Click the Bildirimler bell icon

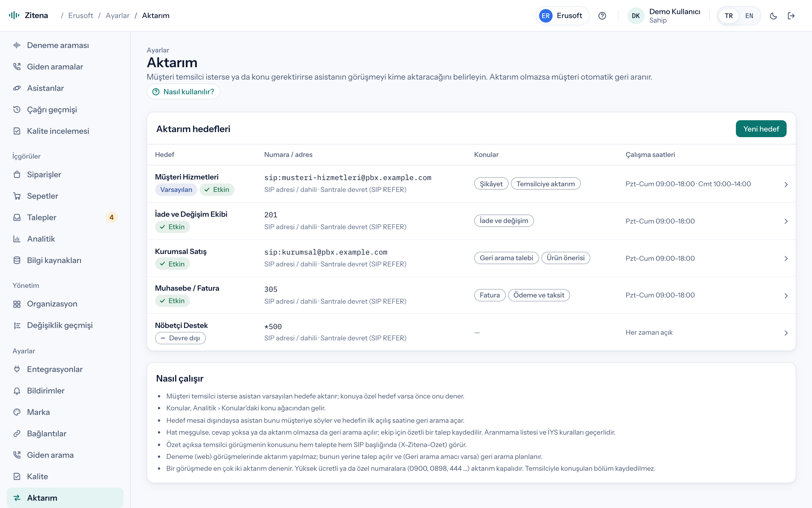[17, 391]
